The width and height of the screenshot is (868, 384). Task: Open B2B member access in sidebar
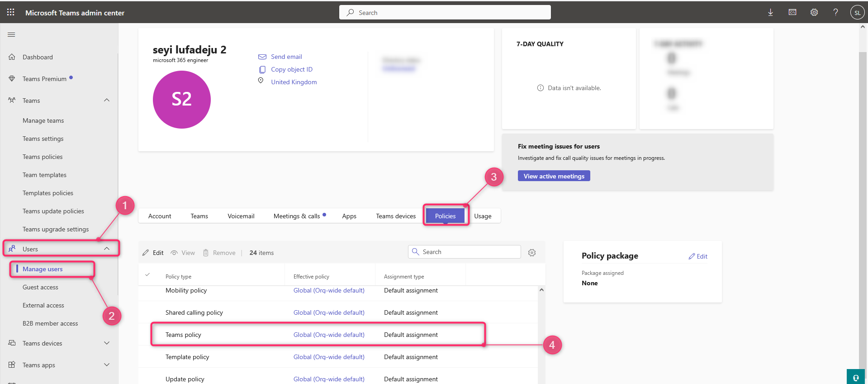point(50,323)
